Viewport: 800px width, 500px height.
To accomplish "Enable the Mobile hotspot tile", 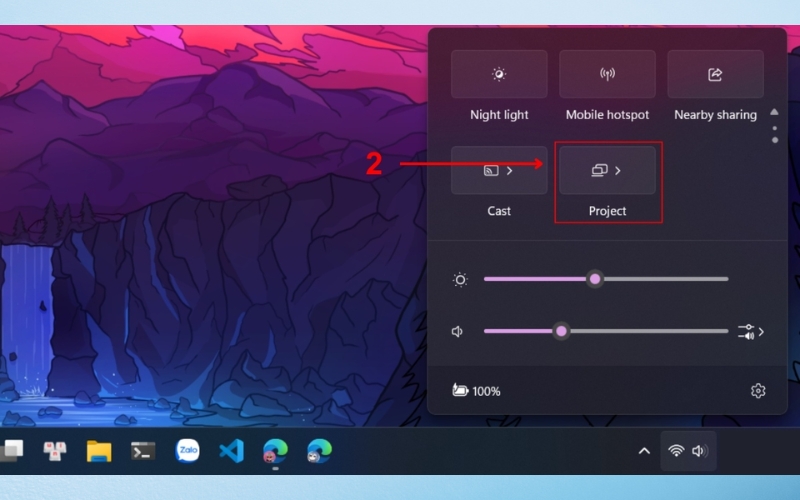I will [607, 75].
